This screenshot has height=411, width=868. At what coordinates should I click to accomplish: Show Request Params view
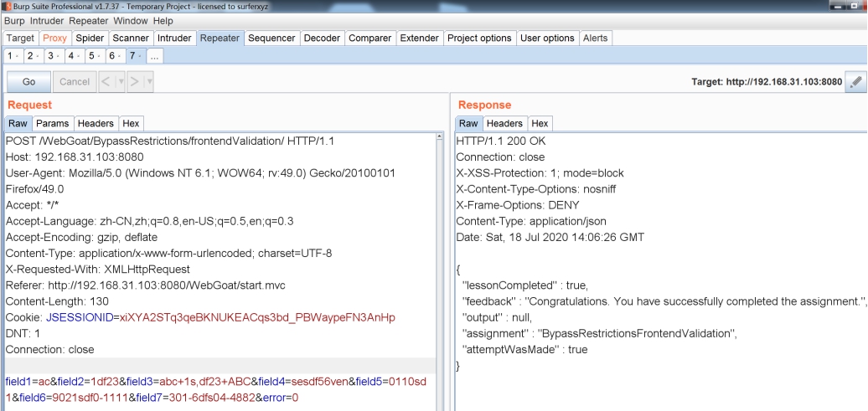click(x=53, y=123)
